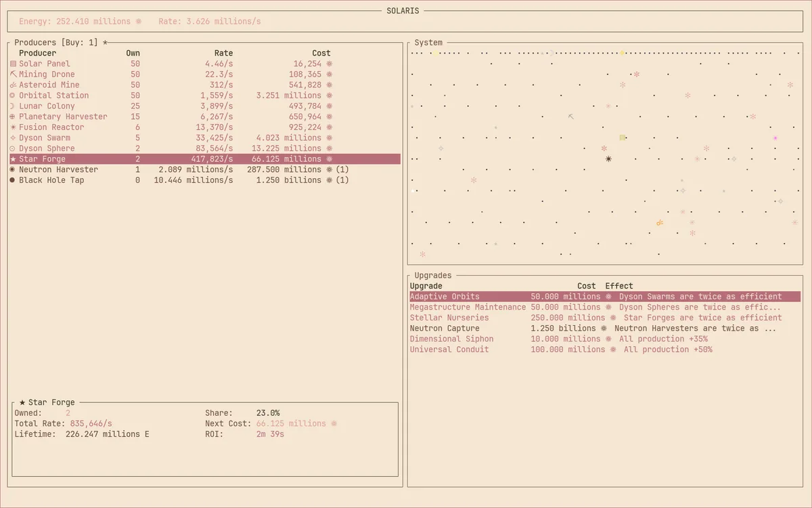Click the Planetary Harvester row icon
Screen dimensions: 812x508
click(x=13, y=117)
